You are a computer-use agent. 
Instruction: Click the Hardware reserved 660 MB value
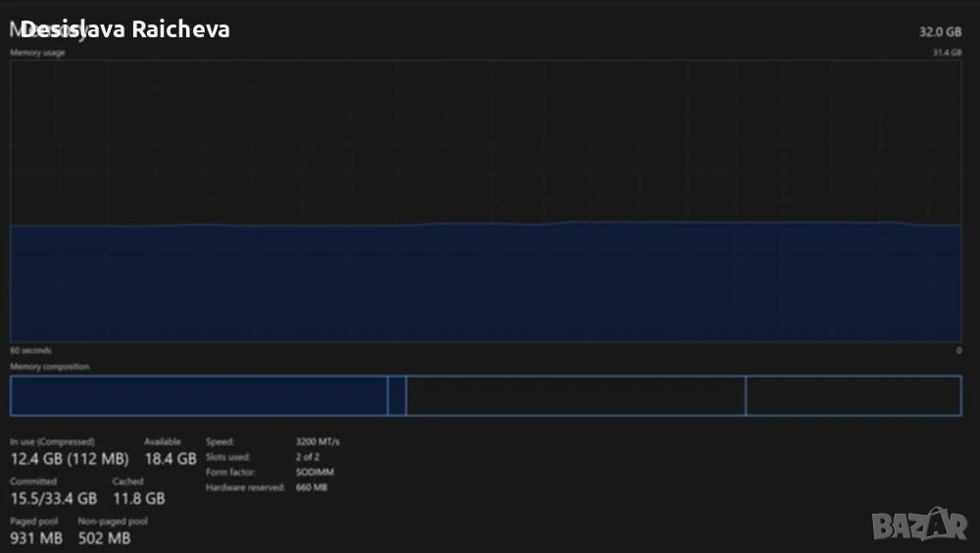tap(312, 487)
